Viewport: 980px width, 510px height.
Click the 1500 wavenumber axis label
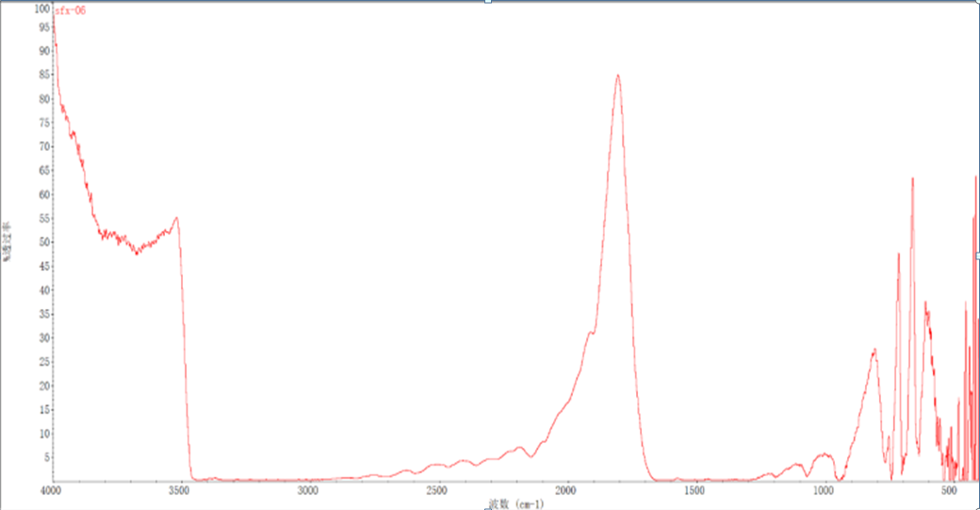click(x=694, y=491)
